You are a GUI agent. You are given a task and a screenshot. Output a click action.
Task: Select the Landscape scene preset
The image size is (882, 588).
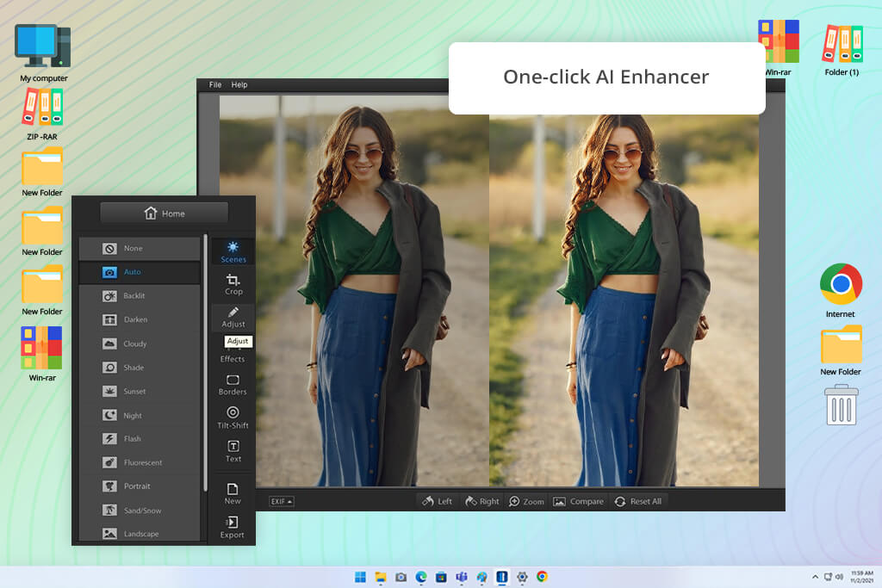(x=140, y=533)
